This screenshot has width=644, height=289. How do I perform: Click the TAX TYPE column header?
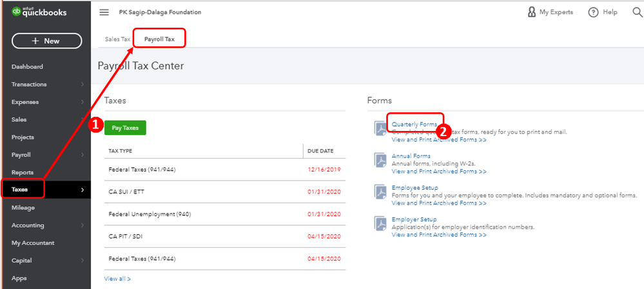(121, 151)
